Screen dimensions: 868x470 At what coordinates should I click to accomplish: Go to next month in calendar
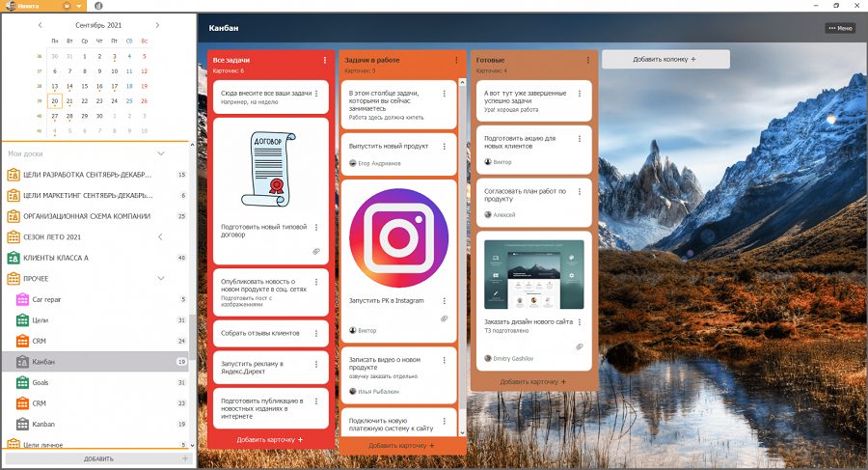point(159,25)
